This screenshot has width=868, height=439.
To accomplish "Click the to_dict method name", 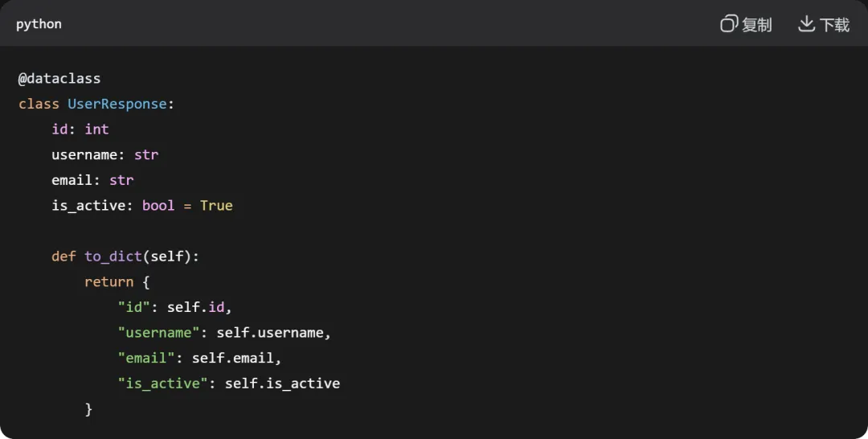I will [x=113, y=256].
